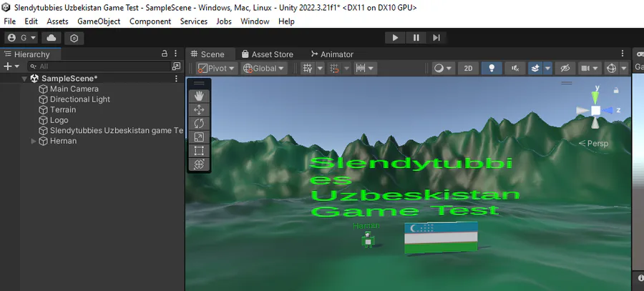
Task: Select the Move tool
Action: click(199, 109)
